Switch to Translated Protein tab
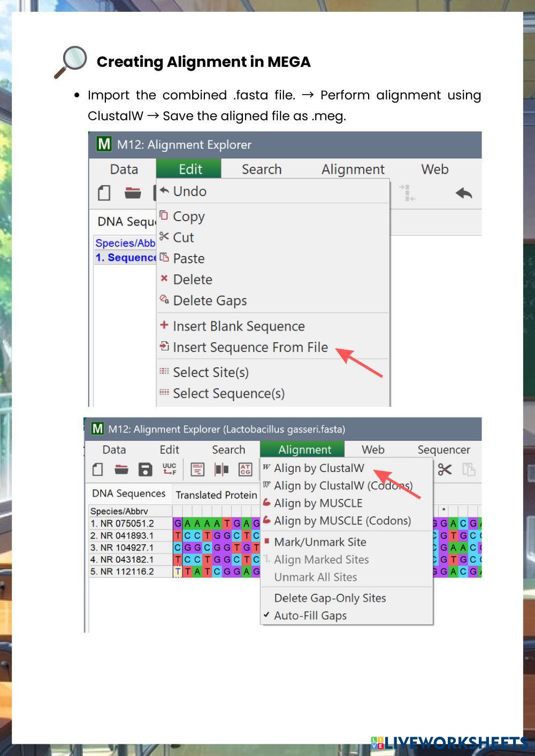Image resolution: width=535 pixels, height=756 pixels. pos(216,495)
